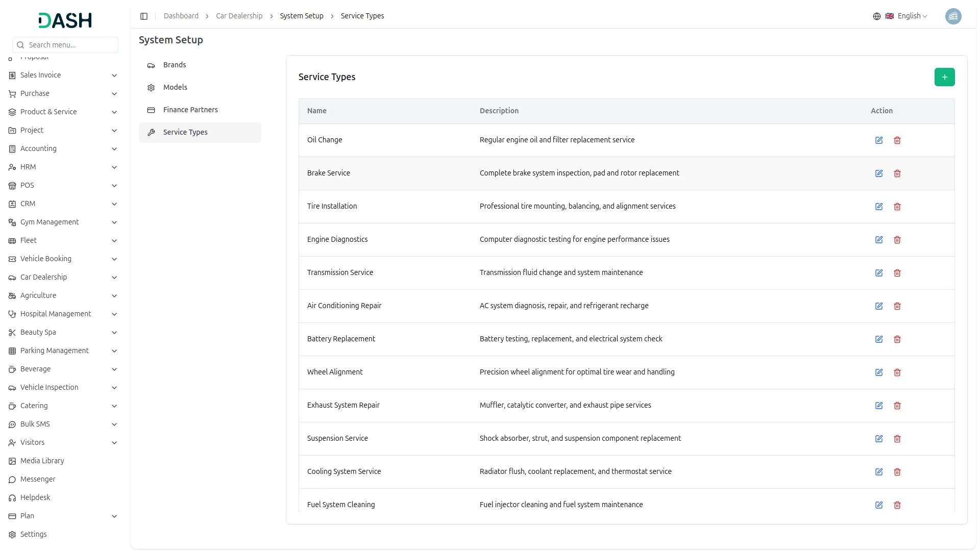Delete the Brake Service entry
The height and width of the screenshot is (551, 980).
pyautogui.click(x=897, y=173)
